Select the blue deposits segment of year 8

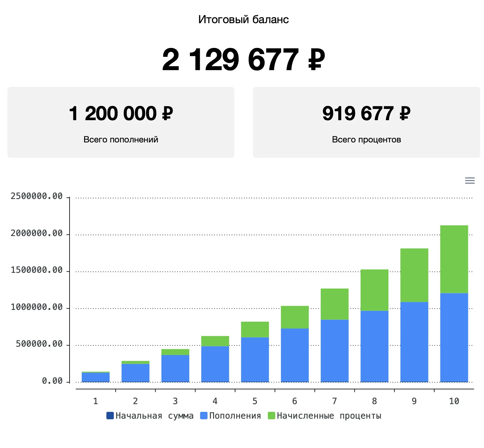point(375,346)
